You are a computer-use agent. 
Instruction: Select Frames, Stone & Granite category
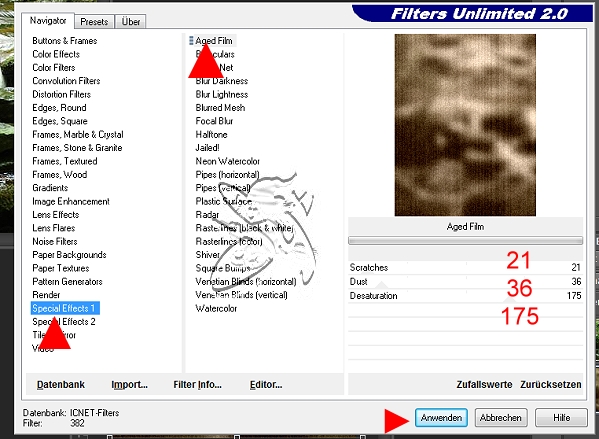tap(77, 147)
